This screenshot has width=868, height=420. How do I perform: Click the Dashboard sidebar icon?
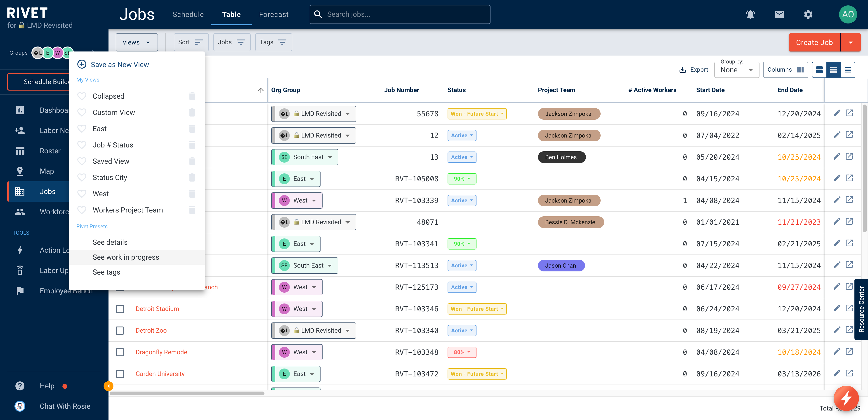point(20,110)
